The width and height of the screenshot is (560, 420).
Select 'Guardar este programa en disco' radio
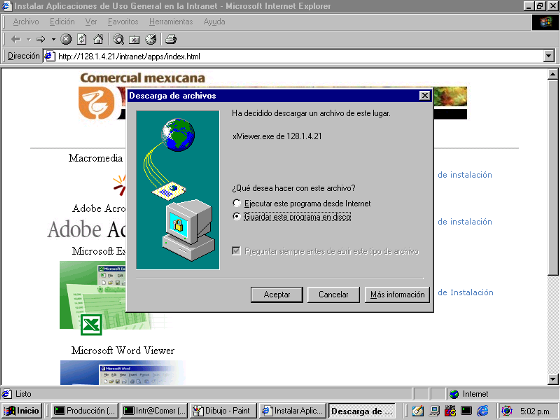[x=236, y=216]
